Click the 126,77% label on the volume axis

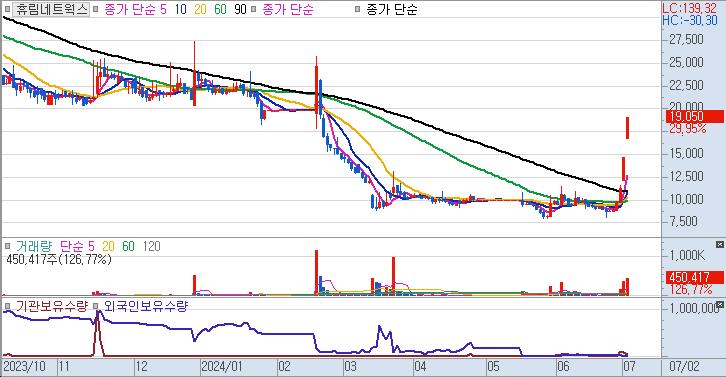click(x=691, y=290)
